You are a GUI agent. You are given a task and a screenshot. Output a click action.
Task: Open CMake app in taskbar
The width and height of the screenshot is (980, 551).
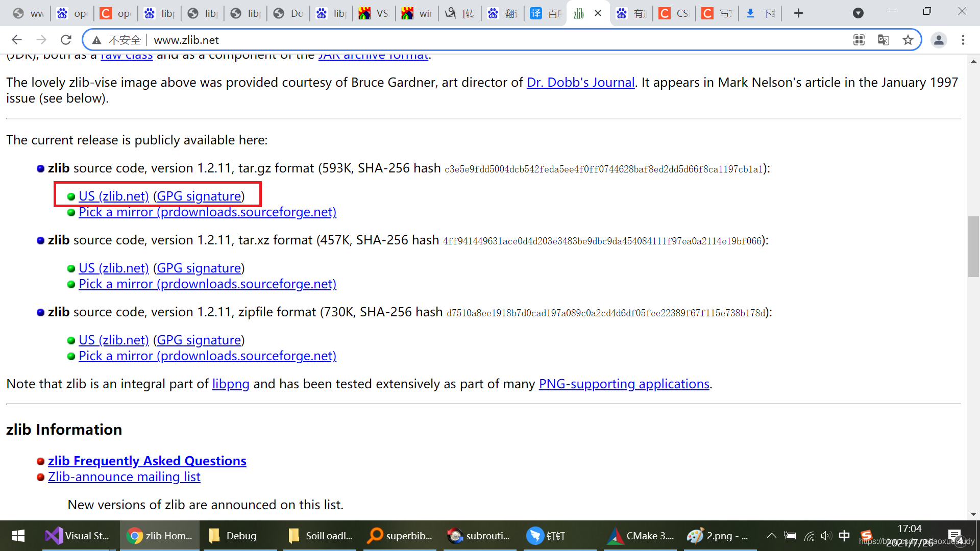pyautogui.click(x=641, y=536)
